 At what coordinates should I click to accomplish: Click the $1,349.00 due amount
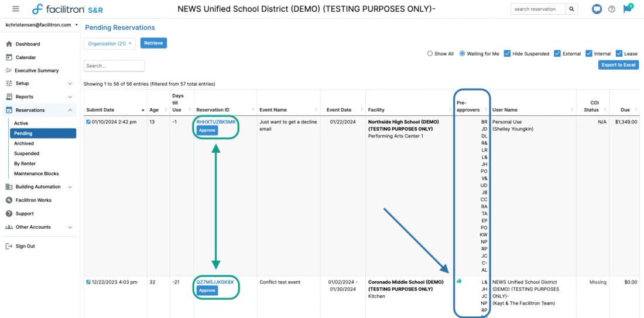coord(625,122)
